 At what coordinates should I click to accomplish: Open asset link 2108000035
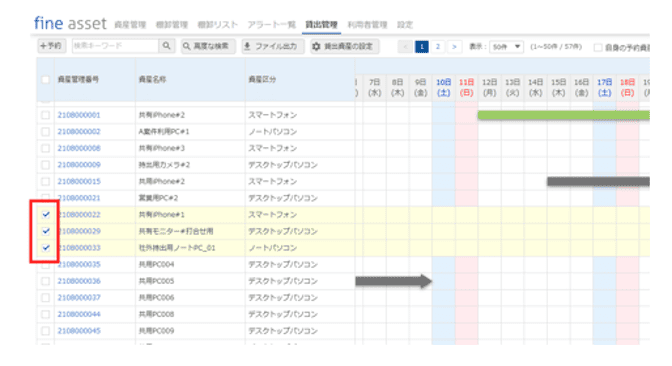79,264
